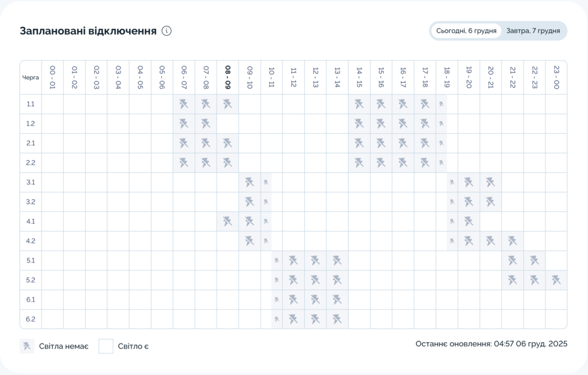Click the info icon beside Заплановані відключення

pos(167,31)
